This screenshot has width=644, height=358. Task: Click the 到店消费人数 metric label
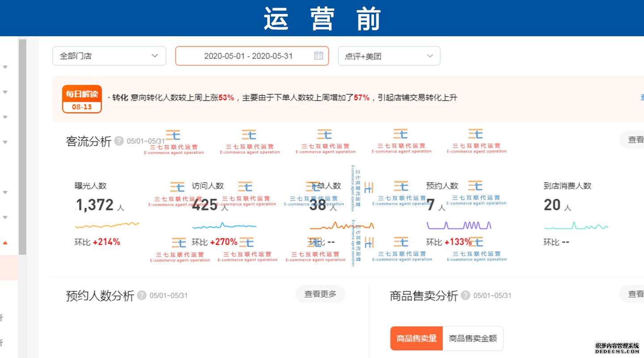(568, 186)
